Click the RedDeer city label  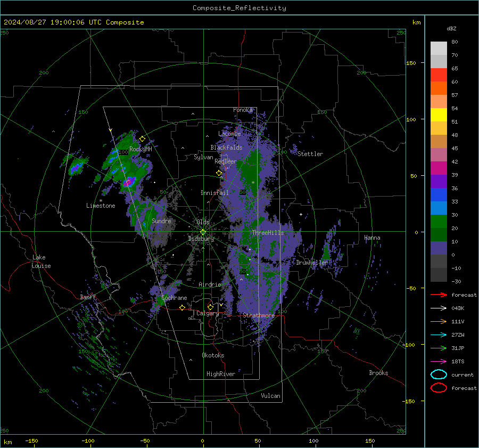click(x=226, y=161)
